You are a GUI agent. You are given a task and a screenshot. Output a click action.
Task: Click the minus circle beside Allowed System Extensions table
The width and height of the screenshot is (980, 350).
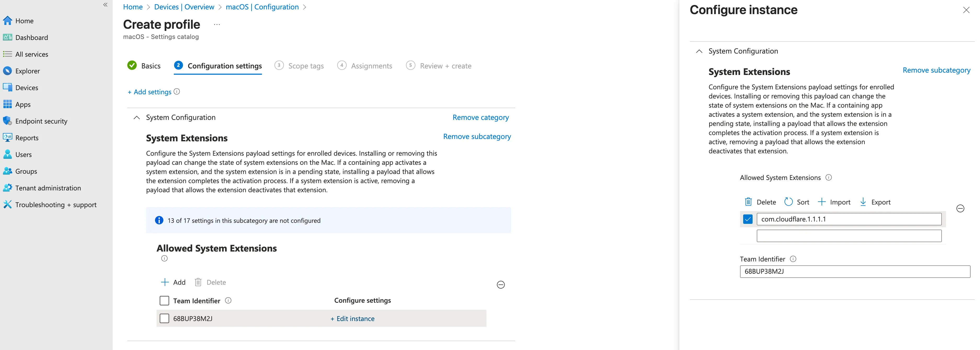(501, 285)
